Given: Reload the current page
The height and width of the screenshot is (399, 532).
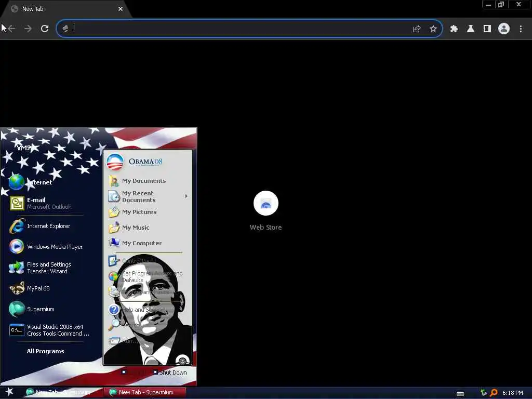Looking at the screenshot, I should click(x=45, y=29).
